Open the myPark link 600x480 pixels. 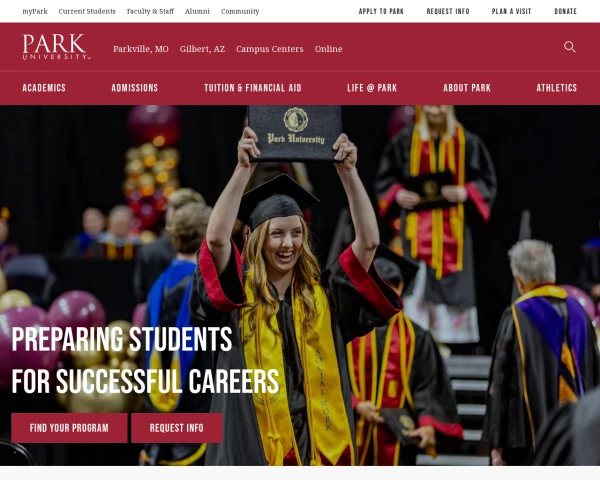(35, 11)
